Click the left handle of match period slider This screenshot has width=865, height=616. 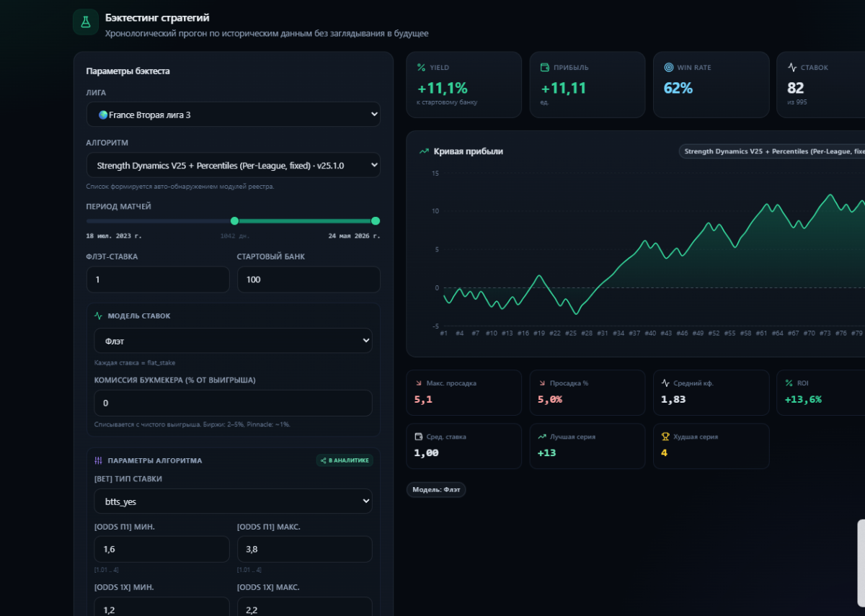coord(234,221)
